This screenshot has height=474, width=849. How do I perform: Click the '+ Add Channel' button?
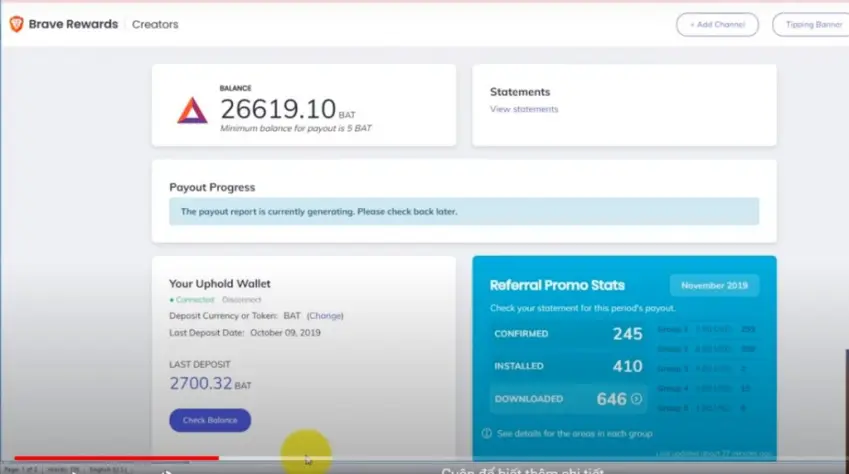coord(717,25)
